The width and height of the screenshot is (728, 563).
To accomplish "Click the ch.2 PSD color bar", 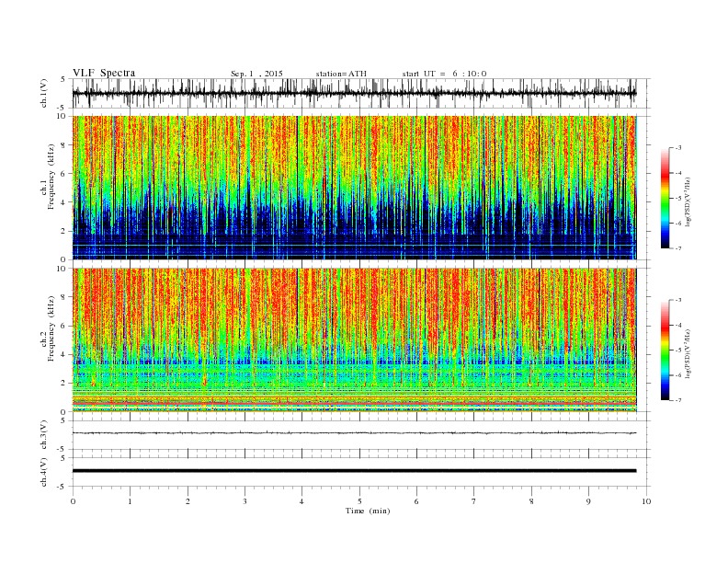I will point(665,350).
